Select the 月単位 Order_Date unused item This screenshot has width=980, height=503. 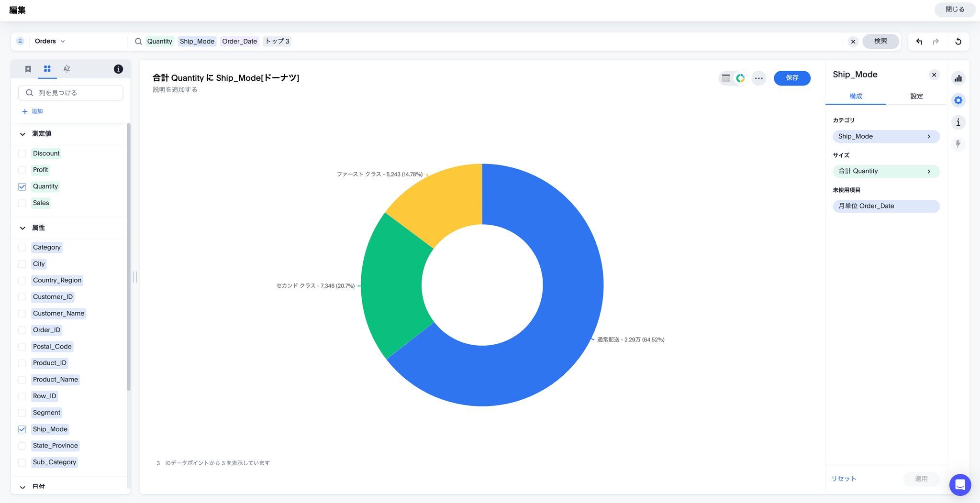tap(886, 206)
